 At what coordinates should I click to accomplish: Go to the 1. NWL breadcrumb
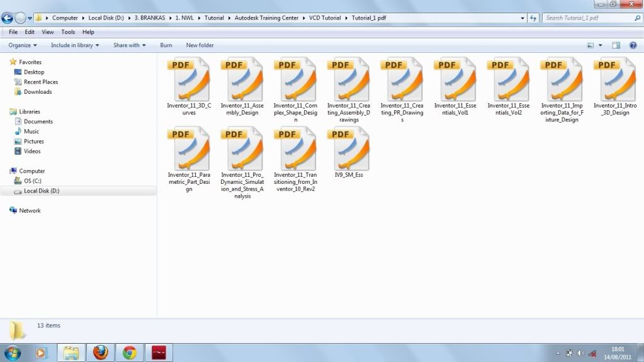(x=184, y=18)
